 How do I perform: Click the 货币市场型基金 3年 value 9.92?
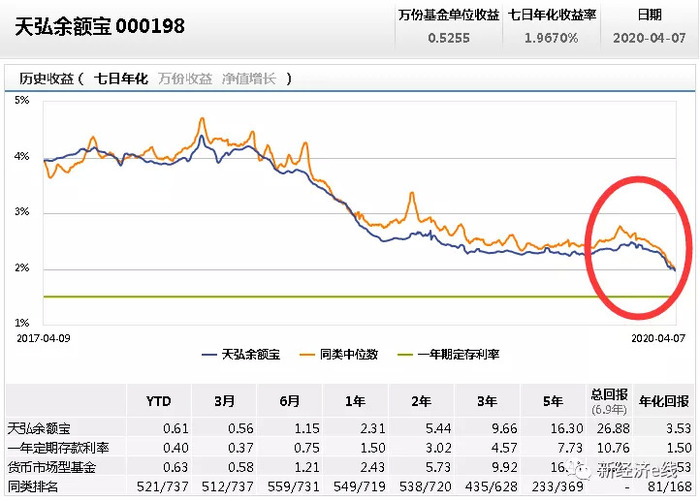pyautogui.click(x=504, y=468)
